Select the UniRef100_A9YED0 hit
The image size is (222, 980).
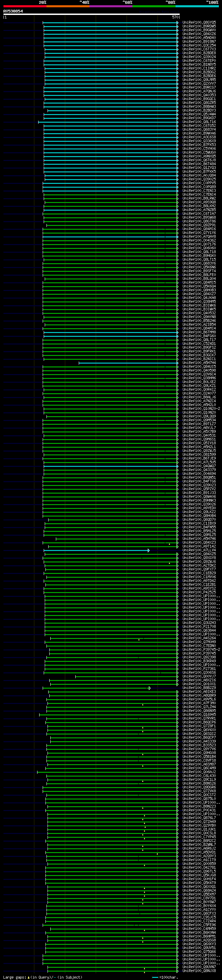coord(199,508)
